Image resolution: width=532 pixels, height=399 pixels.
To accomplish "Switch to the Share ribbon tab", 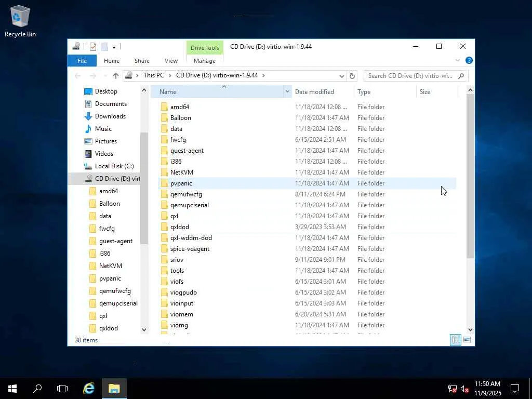I will 142,61.
